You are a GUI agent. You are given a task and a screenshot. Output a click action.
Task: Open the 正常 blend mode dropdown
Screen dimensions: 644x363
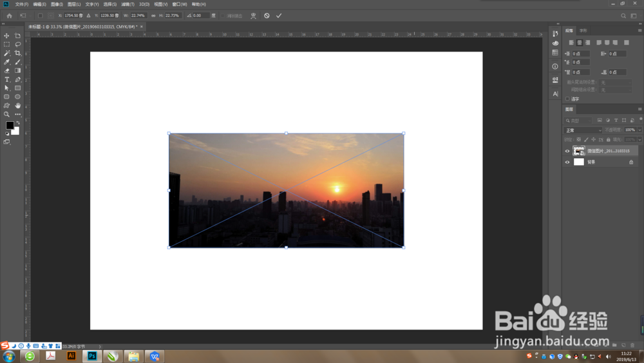(x=583, y=130)
